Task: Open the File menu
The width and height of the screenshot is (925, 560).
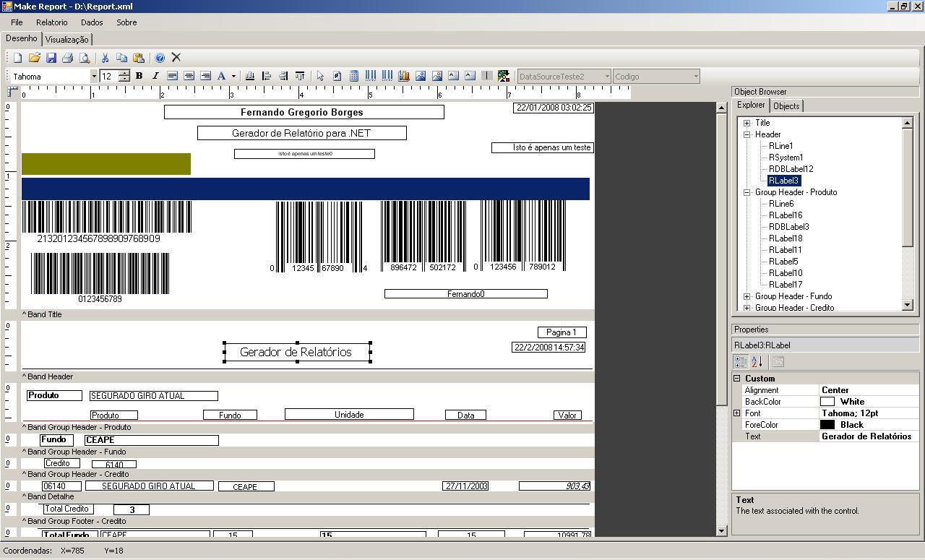Action: click(x=17, y=22)
